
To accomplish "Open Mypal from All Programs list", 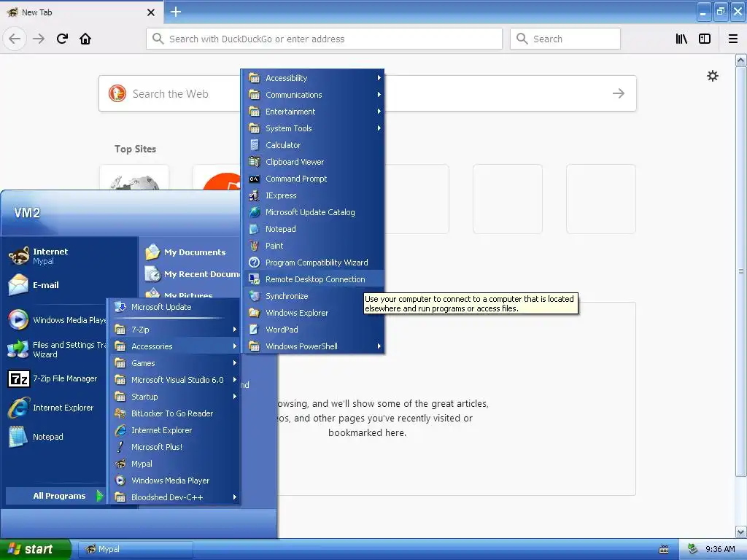I will (x=175, y=464).
